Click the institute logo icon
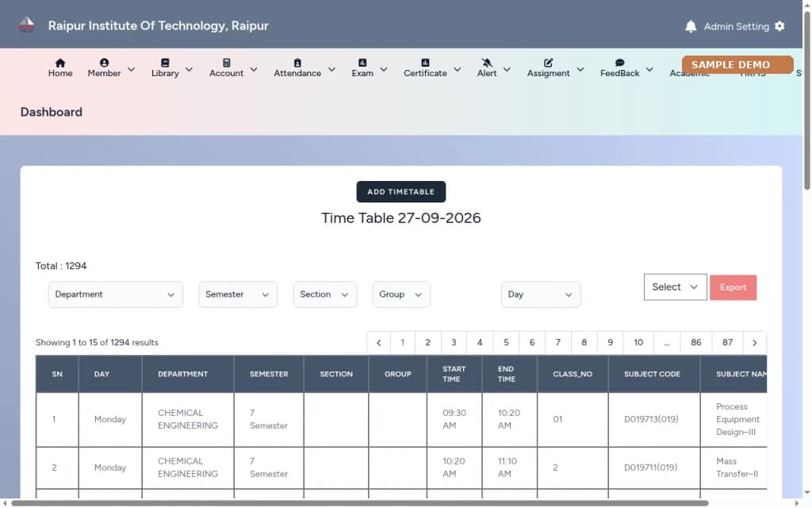 click(26, 25)
